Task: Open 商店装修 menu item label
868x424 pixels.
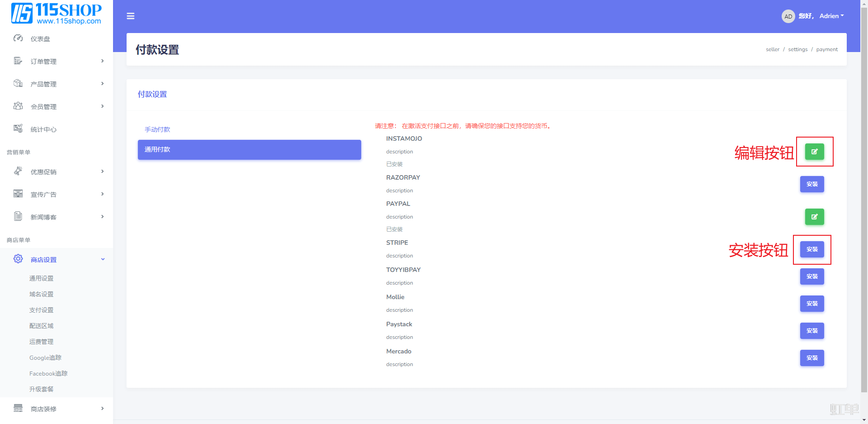Action: [x=43, y=409]
